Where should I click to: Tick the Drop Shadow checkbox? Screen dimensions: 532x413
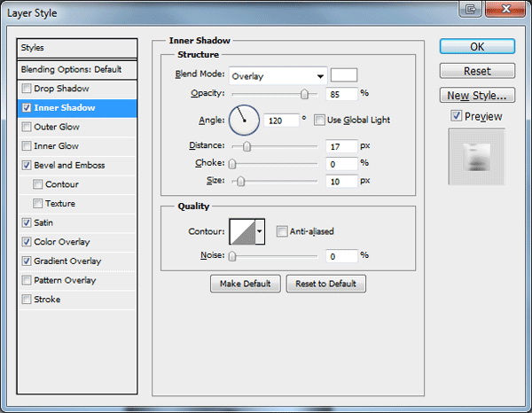click(x=27, y=89)
